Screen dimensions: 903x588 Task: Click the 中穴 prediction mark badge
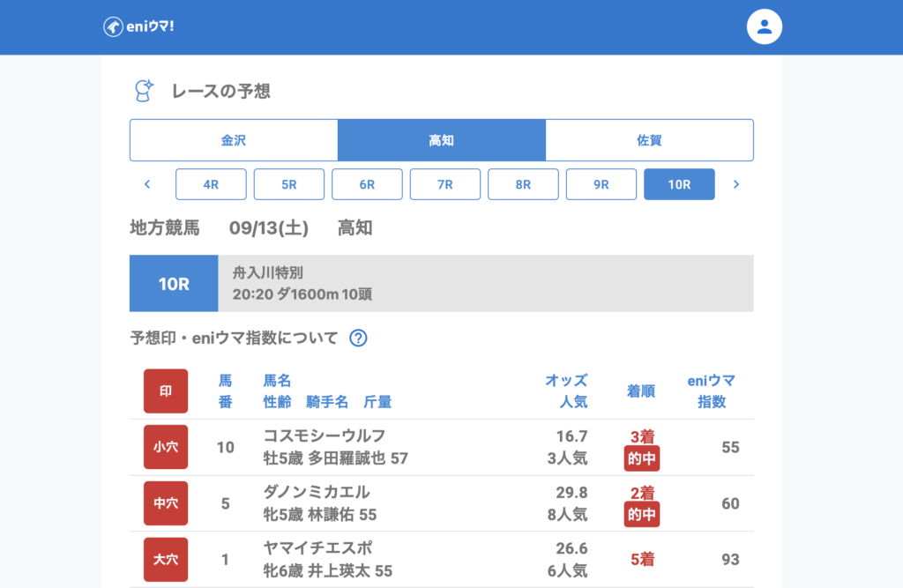[166, 503]
